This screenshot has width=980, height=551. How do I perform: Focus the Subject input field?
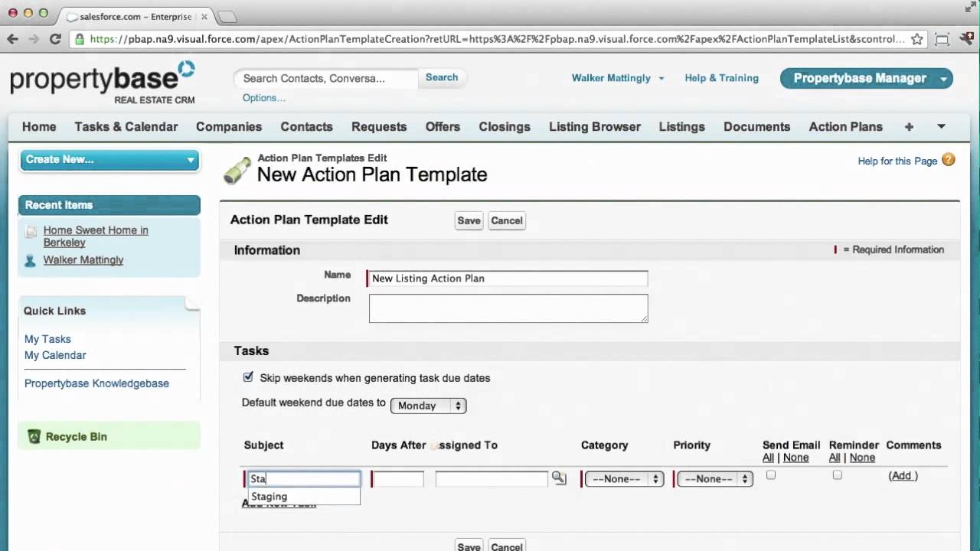pyautogui.click(x=304, y=479)
